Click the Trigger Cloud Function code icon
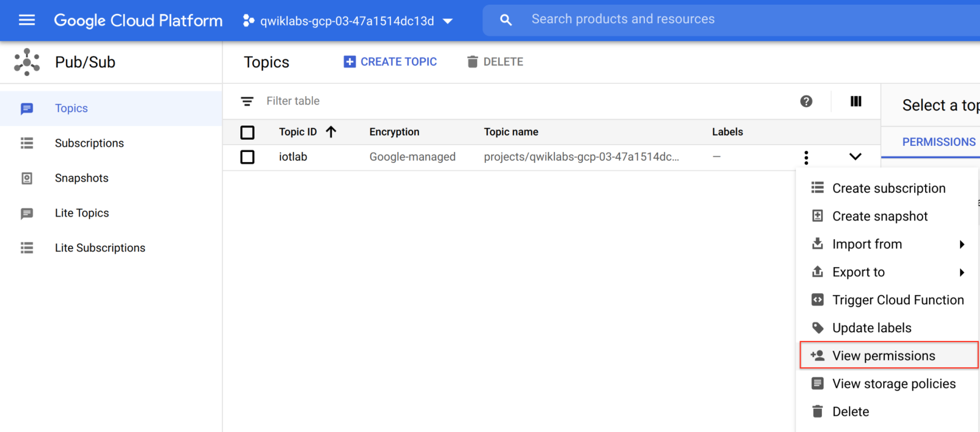 pyautogui.click(x=818, y=300)
